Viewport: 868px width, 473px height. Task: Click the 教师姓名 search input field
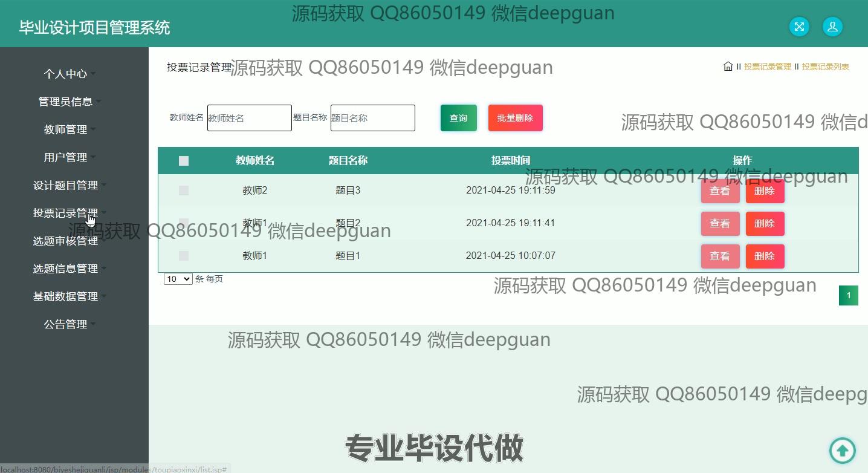tap(249, 118)
